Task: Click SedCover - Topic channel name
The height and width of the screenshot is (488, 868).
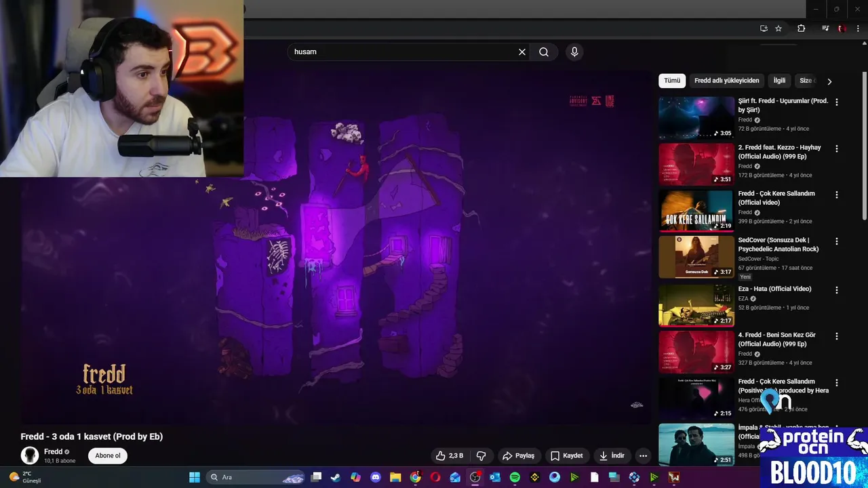Action: click(x=758, y=259)
